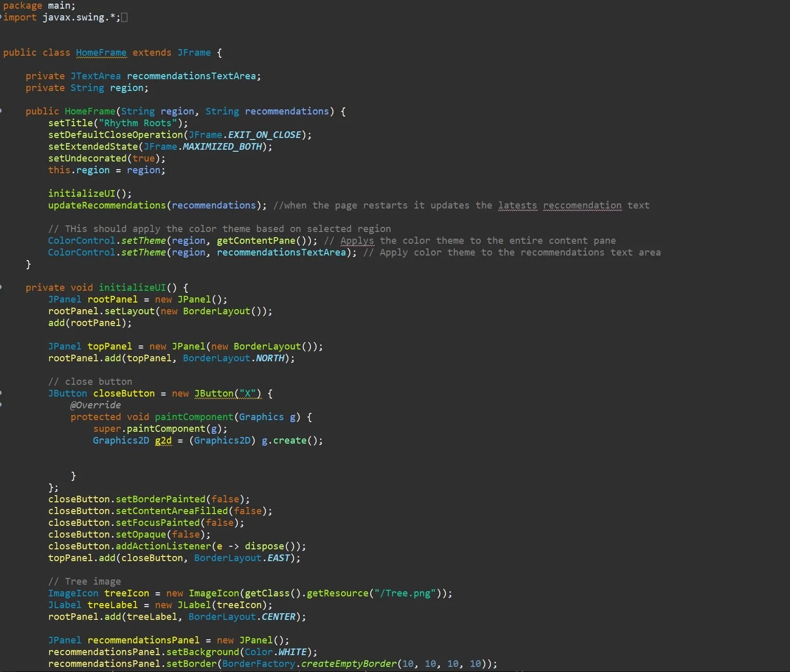790x672 pixels.
Task: Click the closeButton.setBorderPainted(false); line
Action: click(x=149, y=499)
